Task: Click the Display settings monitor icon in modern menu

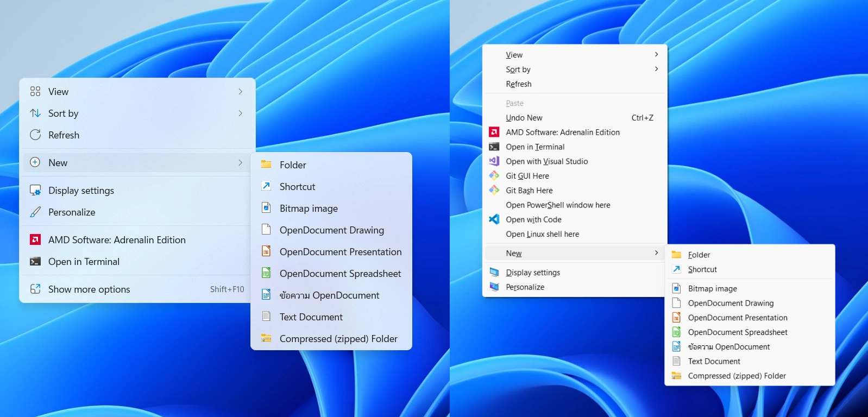Action: pos(35,190)
